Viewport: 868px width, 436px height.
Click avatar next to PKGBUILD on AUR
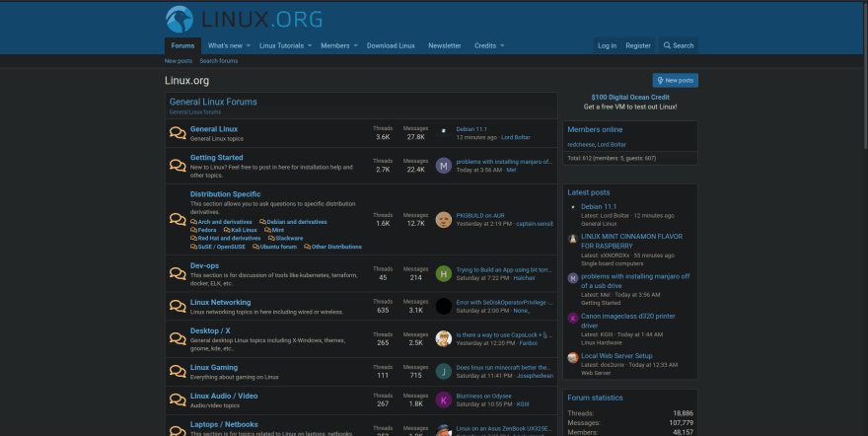coord(444,220)
